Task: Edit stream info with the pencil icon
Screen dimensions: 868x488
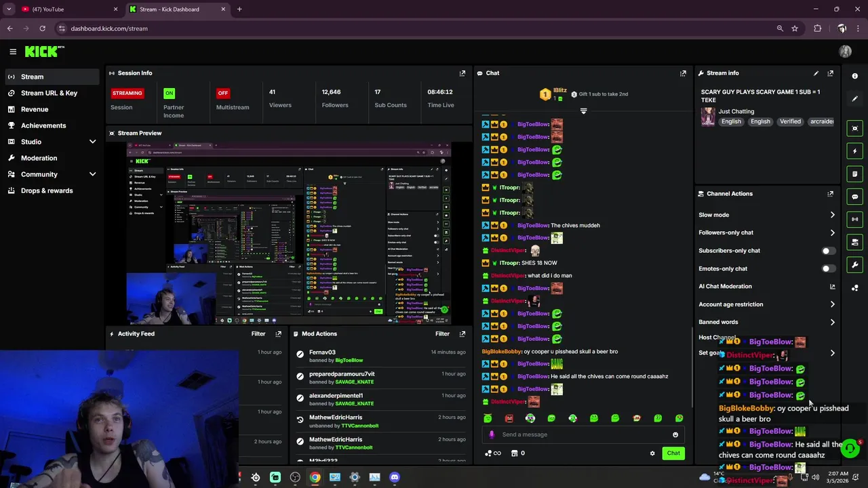Action: (816, 73)
